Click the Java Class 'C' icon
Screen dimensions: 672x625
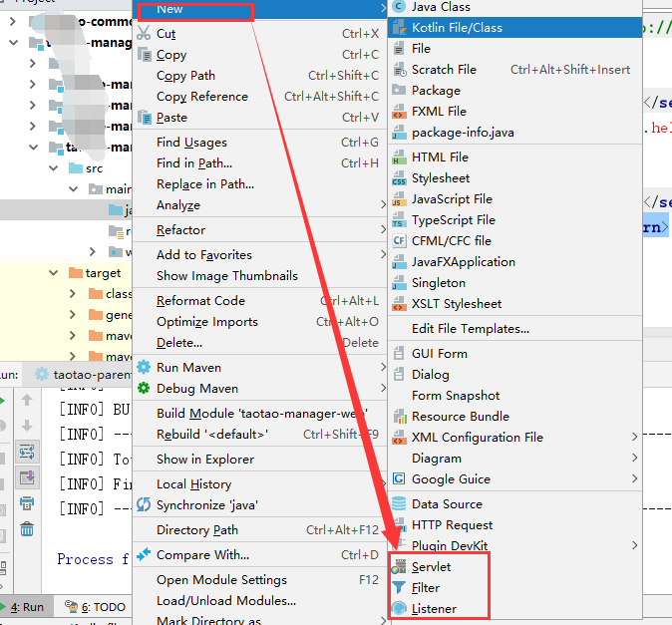coord(399,7)
